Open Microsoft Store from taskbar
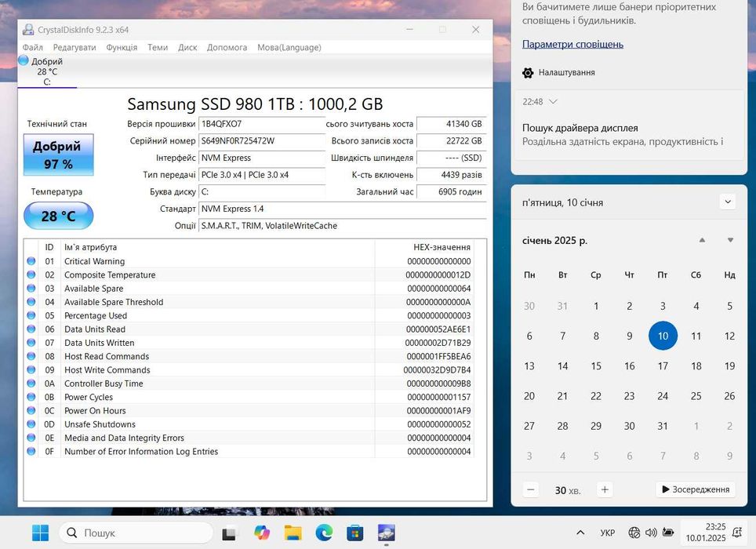The image size is (756, 549). pyautogui.click(x=354, y=533)
